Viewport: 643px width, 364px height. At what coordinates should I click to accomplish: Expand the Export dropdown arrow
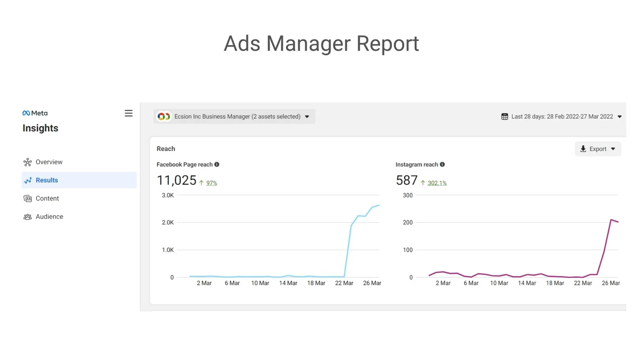click(x=613, y=149)
